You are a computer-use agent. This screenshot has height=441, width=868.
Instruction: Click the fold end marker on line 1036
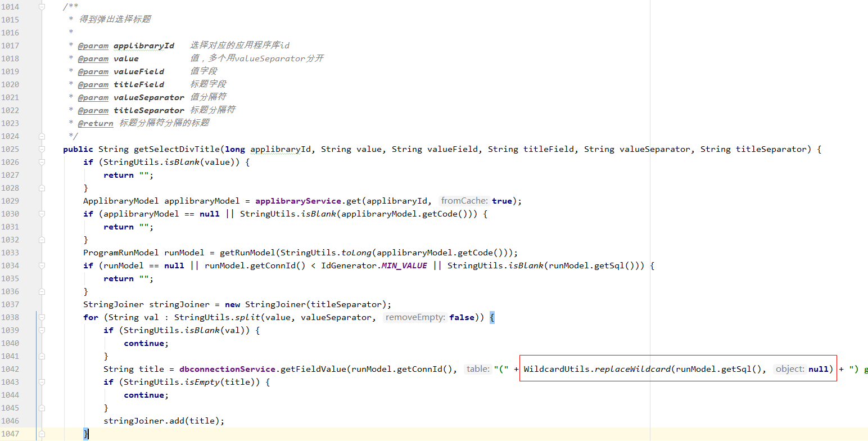(42, 291)
